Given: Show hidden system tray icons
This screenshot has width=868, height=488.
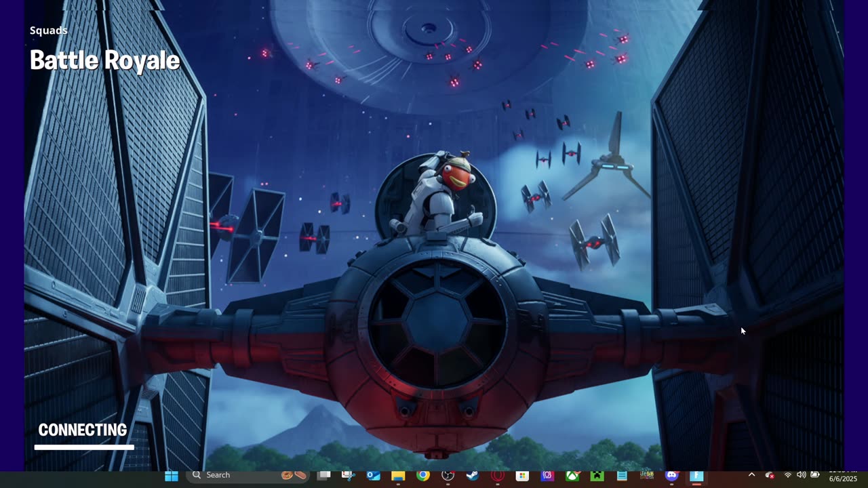Looking at the screenshot, I should coord(751,475).
